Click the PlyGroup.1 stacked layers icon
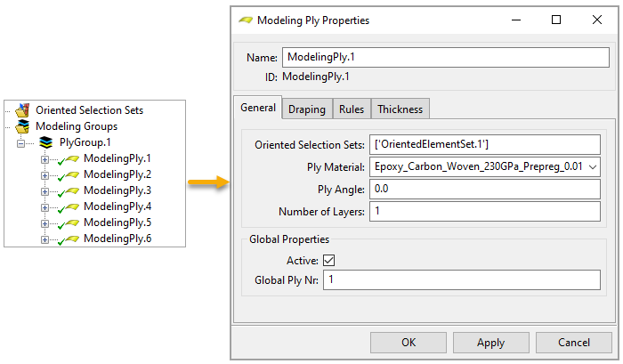 click(45, 142)
